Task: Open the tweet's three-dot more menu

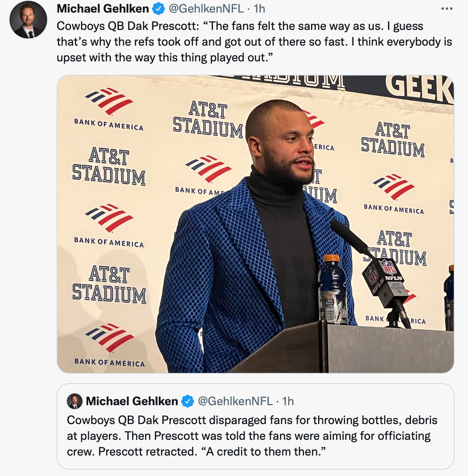Action: click(x=447, y=9)
